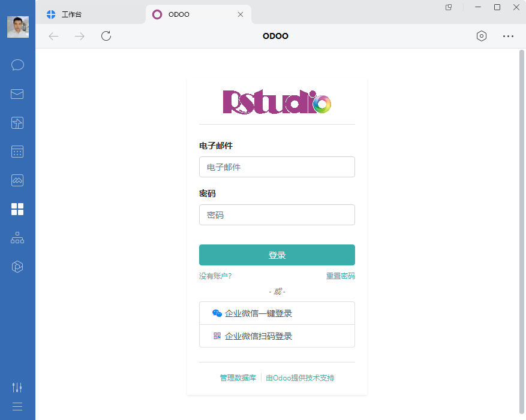Open the sliders settings icon in sidebar
Screen dimensions: 526x420
[x=17, y=388]
